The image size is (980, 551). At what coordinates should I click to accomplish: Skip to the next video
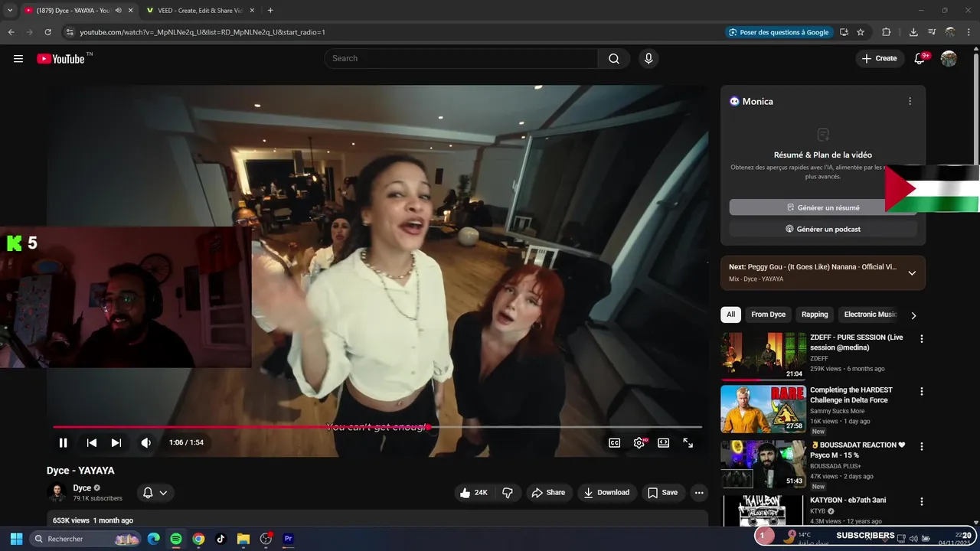(x=116, y=442)
